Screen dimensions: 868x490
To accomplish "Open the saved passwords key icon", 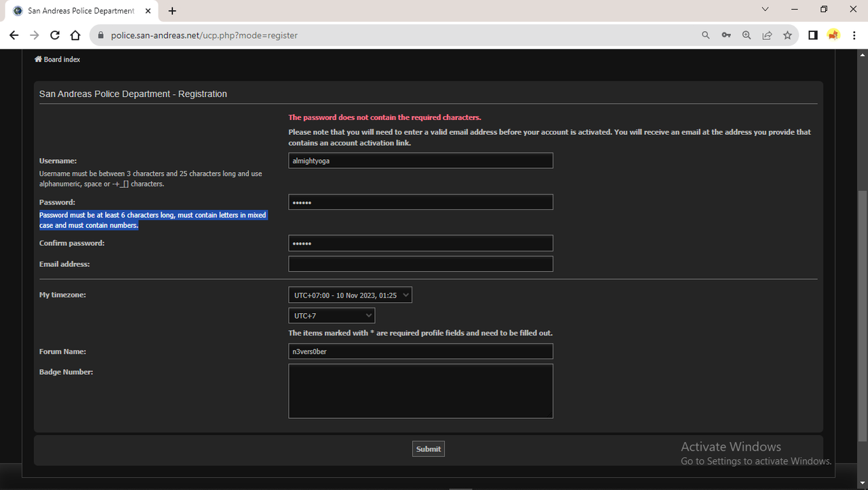I will 726,35.
